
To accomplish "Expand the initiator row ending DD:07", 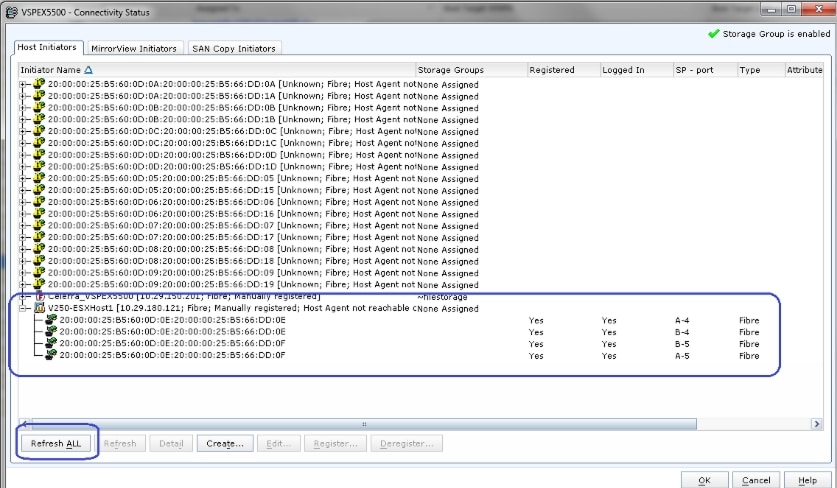I will pos(22,225).
